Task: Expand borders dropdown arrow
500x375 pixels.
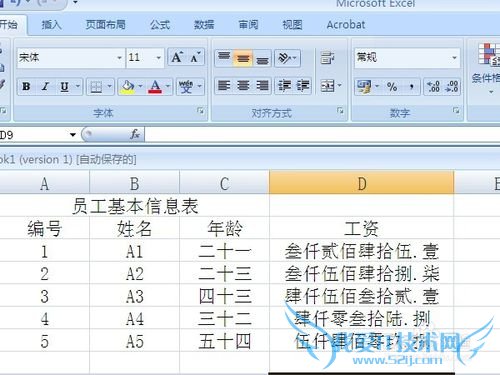Action: pos(110,86)
